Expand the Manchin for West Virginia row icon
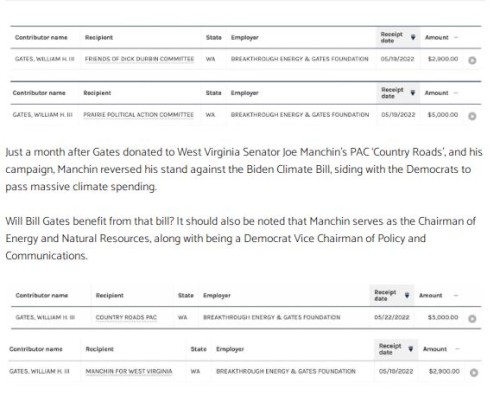The height and width of the screenshot is (396, 500). 474,372
